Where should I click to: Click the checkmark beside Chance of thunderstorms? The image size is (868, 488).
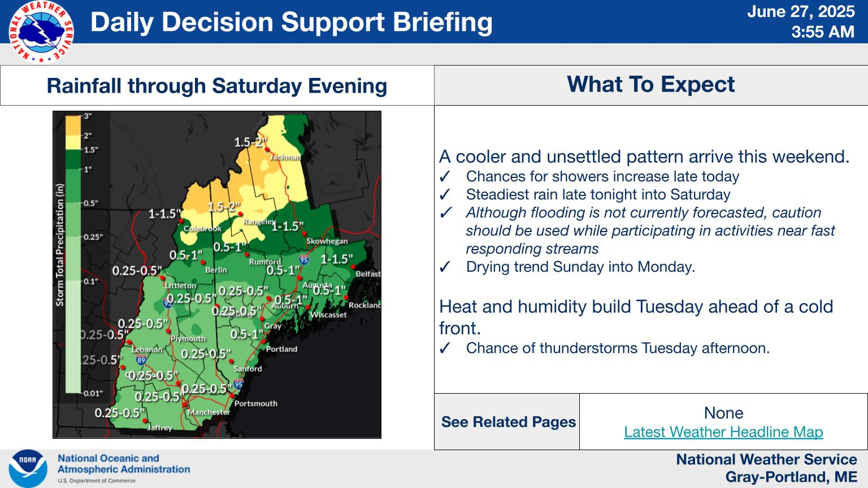pos(445,348)
